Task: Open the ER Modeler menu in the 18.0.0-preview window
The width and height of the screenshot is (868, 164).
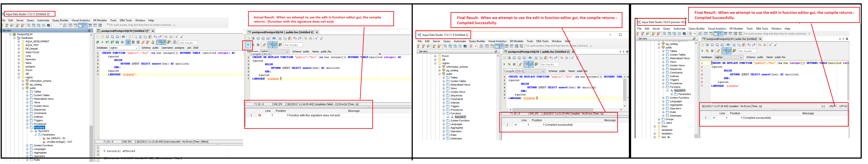Action: point(736,29)
